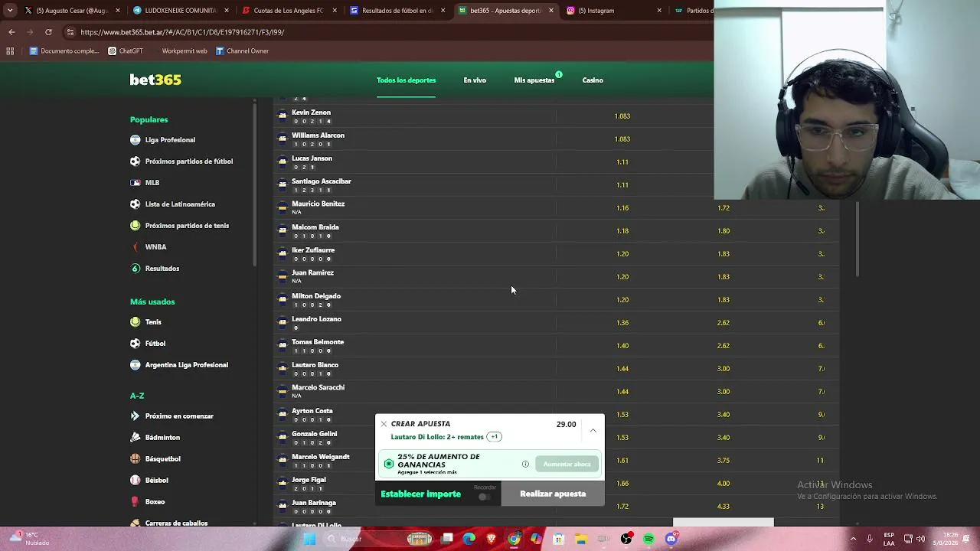Open the Channel Owner bookmark
Screen dimensions: 980x551
pos(242,51)
